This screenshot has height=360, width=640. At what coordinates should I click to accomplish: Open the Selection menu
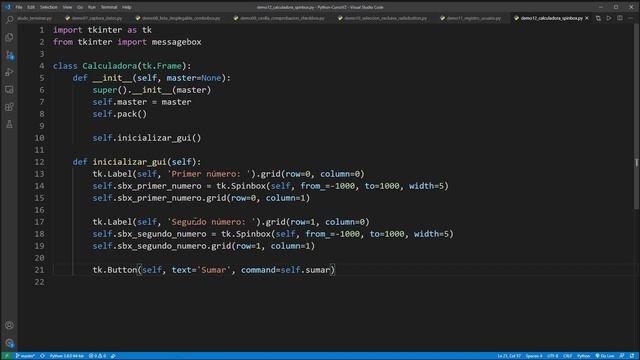point(49,7)
